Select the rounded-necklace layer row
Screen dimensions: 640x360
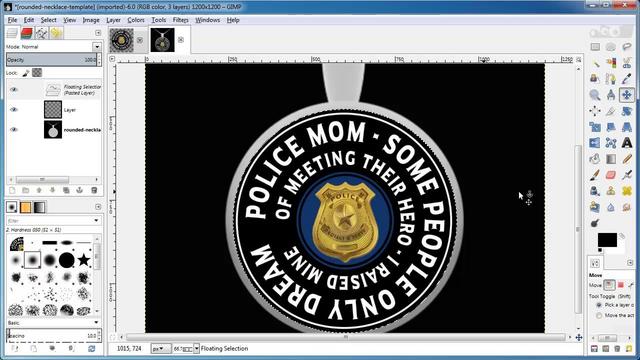pos(53,129)
